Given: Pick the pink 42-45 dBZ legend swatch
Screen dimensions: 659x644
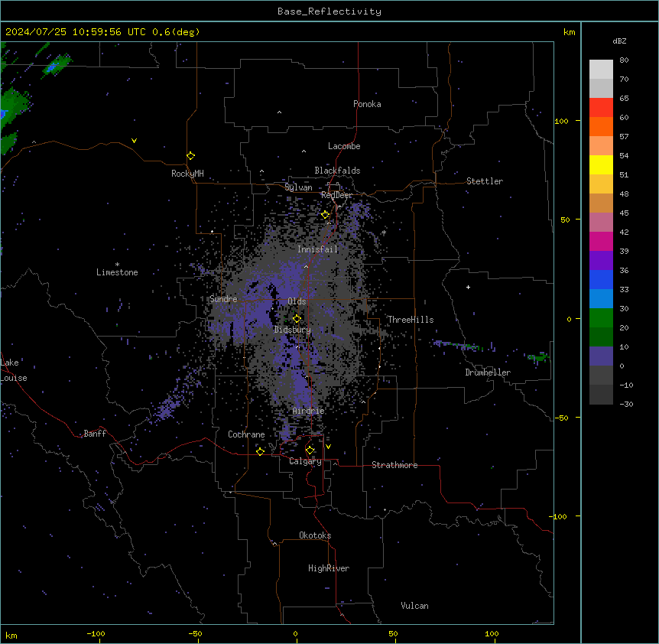Looking at the screenshot, I should point(601,223).
